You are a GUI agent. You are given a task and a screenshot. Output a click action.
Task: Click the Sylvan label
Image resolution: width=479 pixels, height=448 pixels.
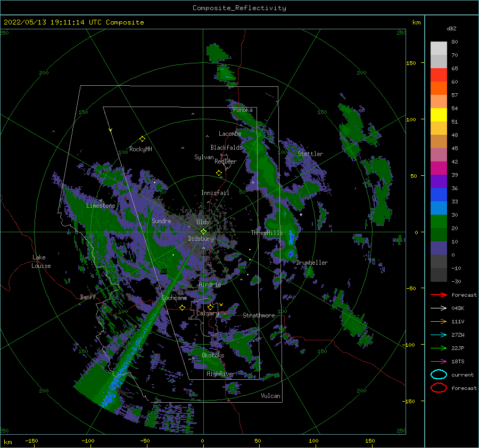tap(204, 157)
